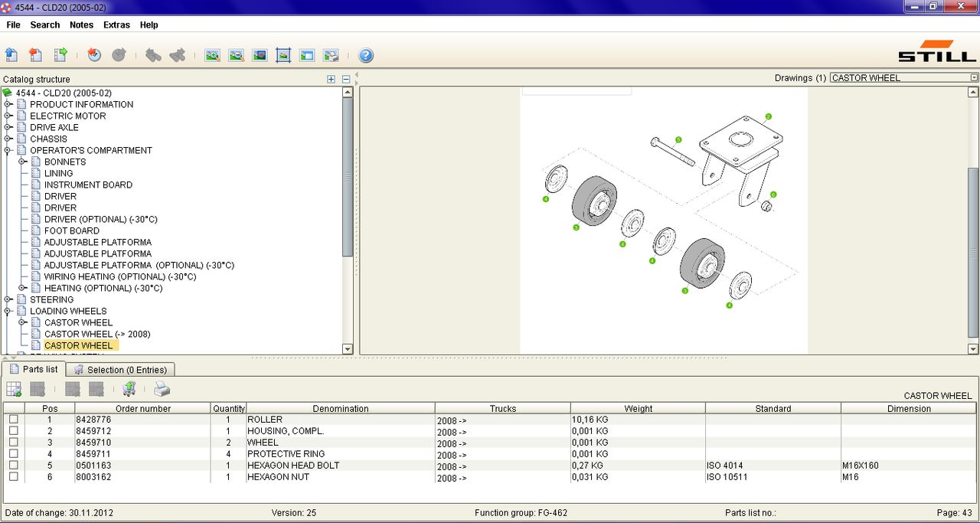The height and width of the screenshot is (523, 980).
Task: Click the third grey grid parts list icon
Action: (73, 389)
